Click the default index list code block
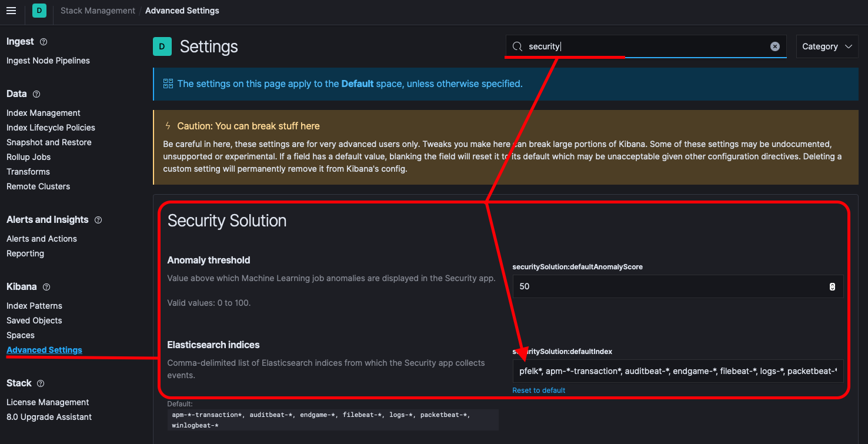 point(333,420)
